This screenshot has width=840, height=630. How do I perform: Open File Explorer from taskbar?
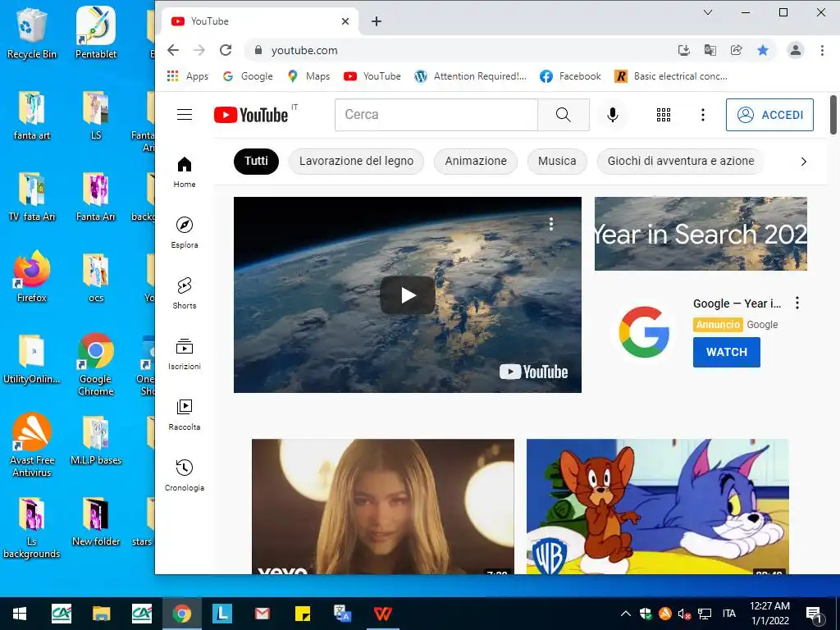(101, 614)
